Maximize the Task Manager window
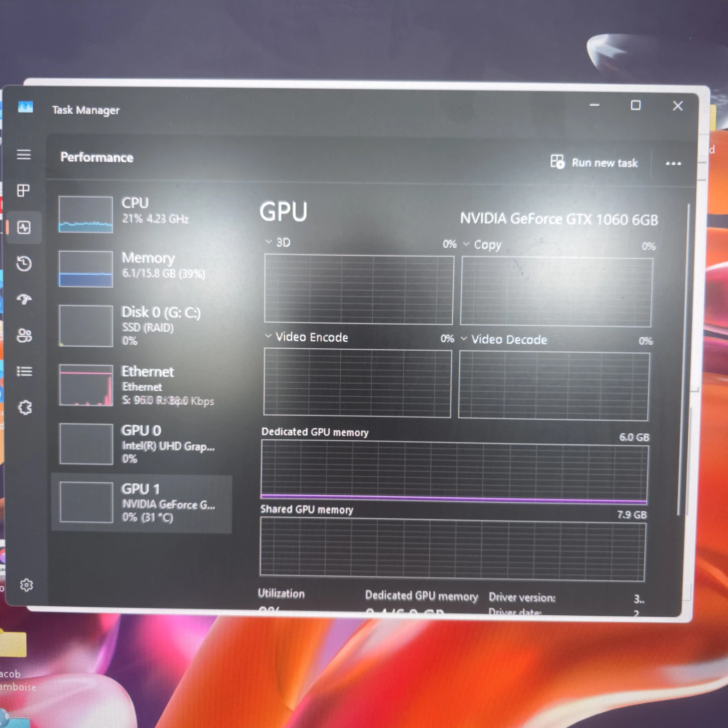 coord(635,105)
